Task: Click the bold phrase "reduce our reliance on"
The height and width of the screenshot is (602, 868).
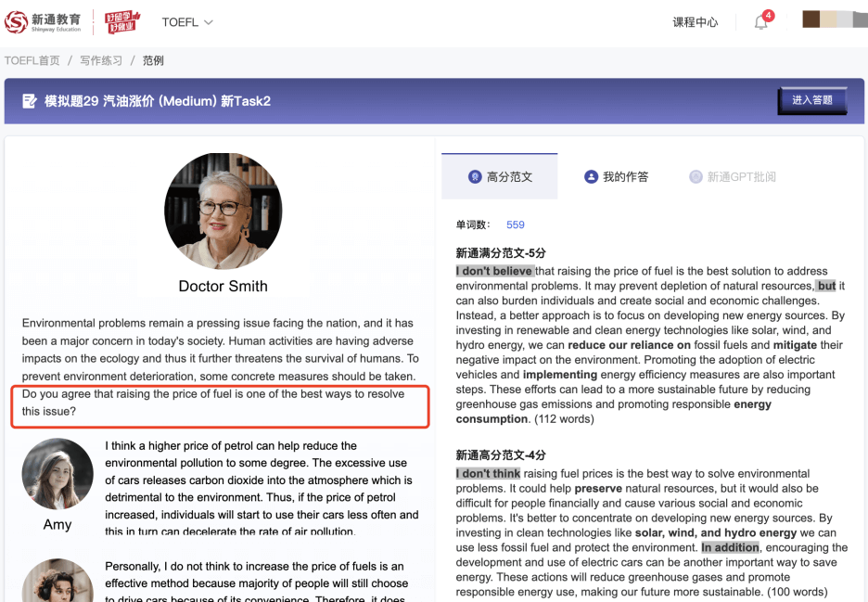Action: pos(629,345)
